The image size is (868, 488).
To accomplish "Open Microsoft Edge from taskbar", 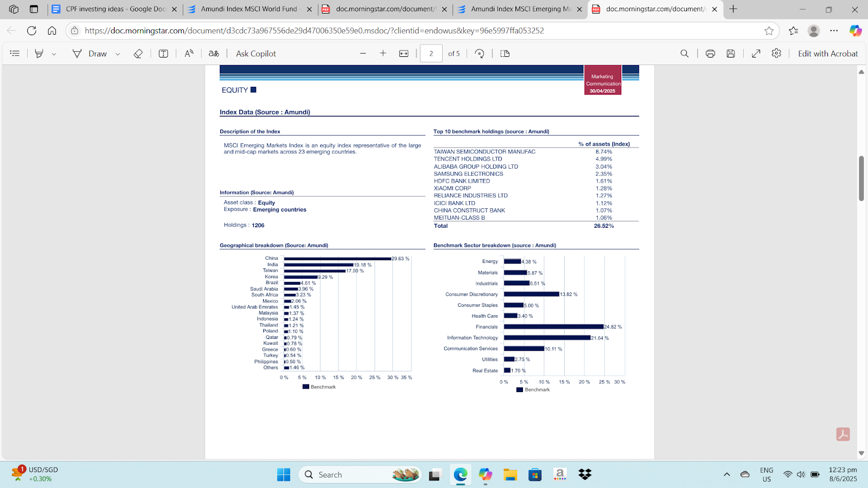I will (461, 475).
